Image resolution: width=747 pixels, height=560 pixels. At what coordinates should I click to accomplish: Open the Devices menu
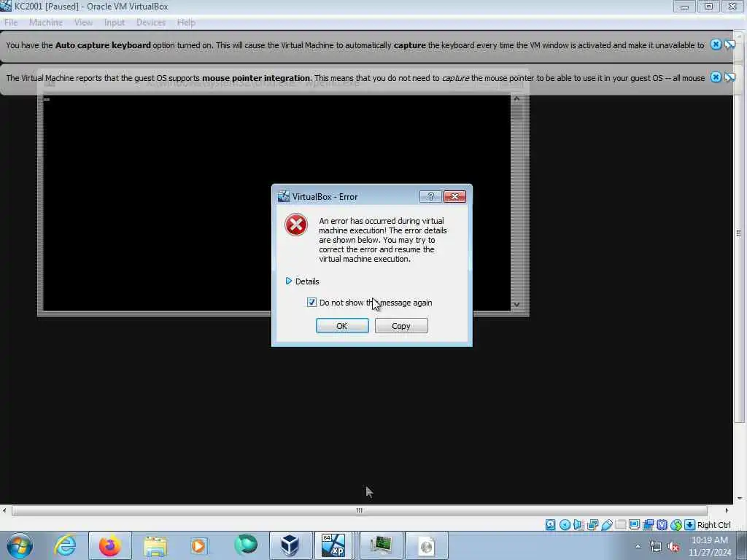point(150,23)
